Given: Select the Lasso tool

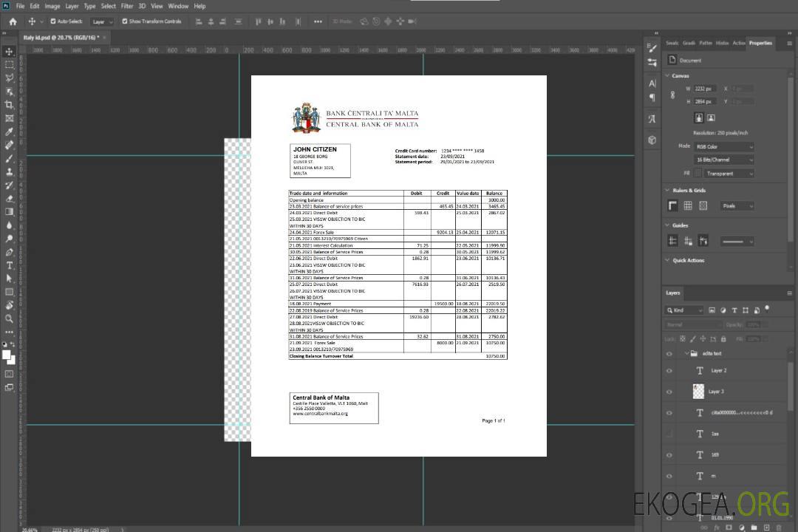Looking at the screenshot, I should tap(9, 78).
